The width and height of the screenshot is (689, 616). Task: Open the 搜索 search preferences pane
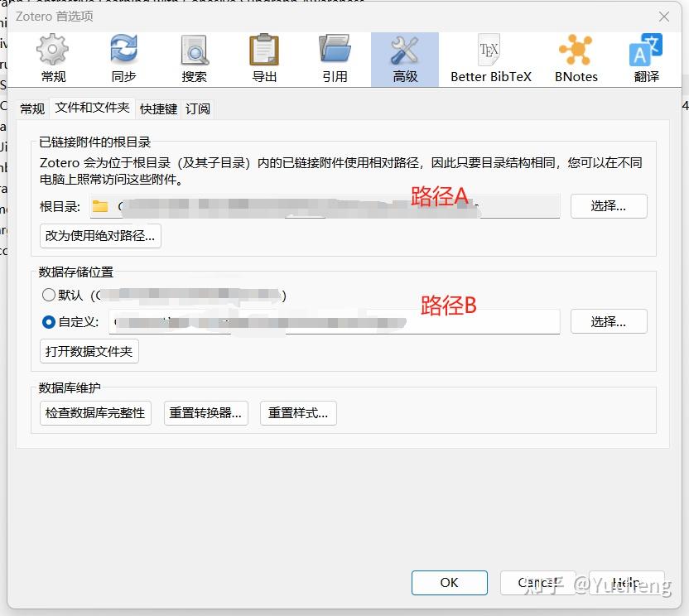(x=195, y=59)
